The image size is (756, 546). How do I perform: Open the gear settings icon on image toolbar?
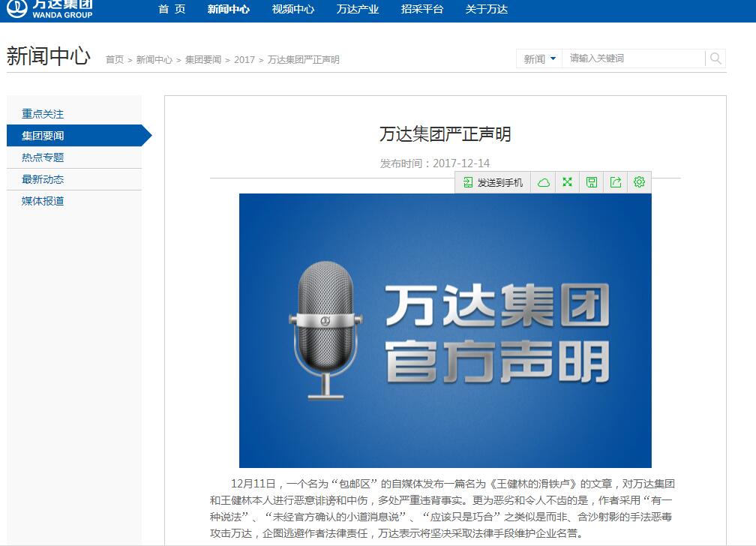click(x=639, y=181)
